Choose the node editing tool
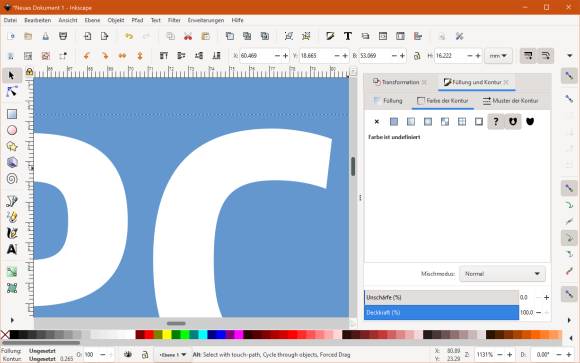This screenshot has width=580, height=363. pyautogui.click(x=11, y=91)
